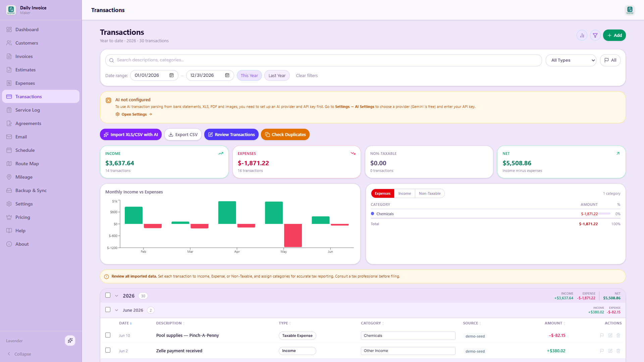Toggle the This Year date preset
Viewport: 644px width, 362px height.
pyautogui.click(x=249, y=75)
